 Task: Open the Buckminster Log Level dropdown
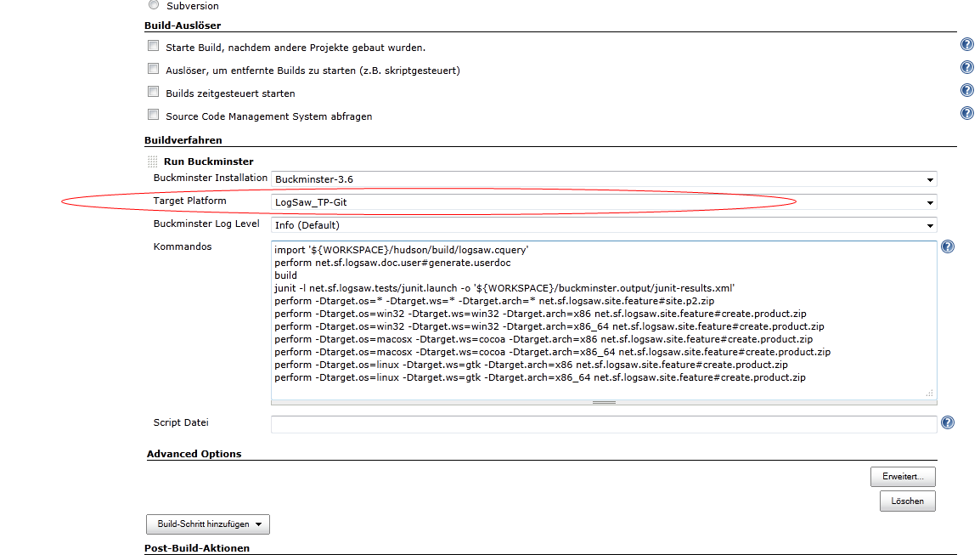tap(604, 225)
